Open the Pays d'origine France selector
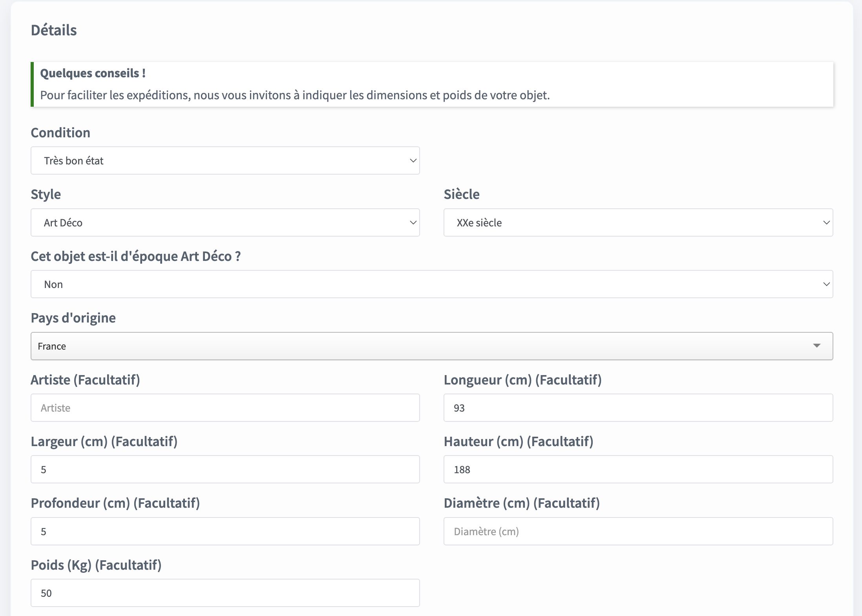The width and height of the screenshot is (862, 616). 432,346
